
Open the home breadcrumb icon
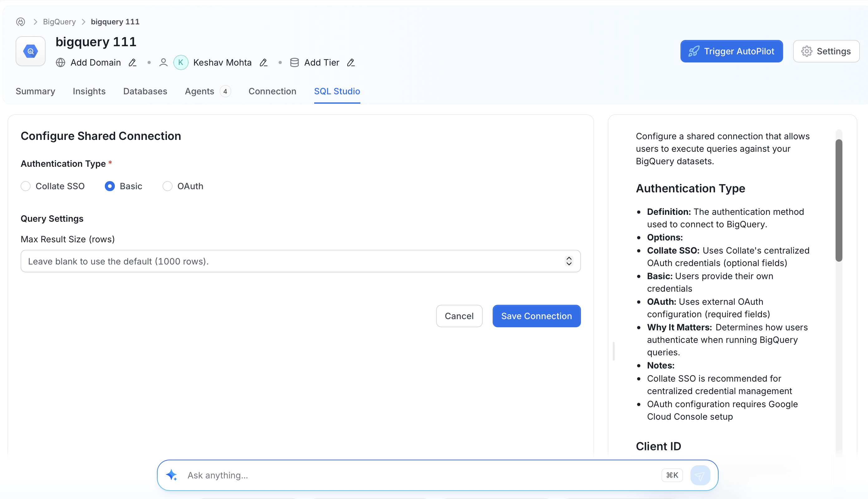pyautogui.click(x=21, y=22)
